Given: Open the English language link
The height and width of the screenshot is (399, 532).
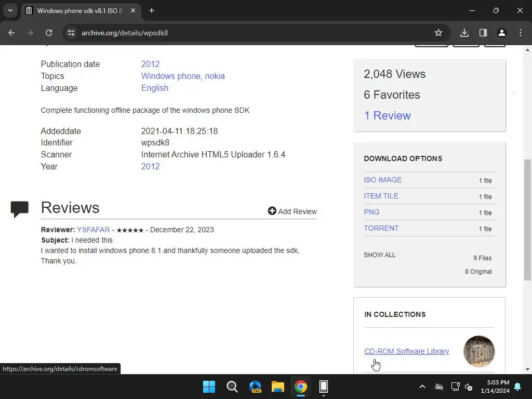Looking at the screenshot, I should tap(155, 88).
